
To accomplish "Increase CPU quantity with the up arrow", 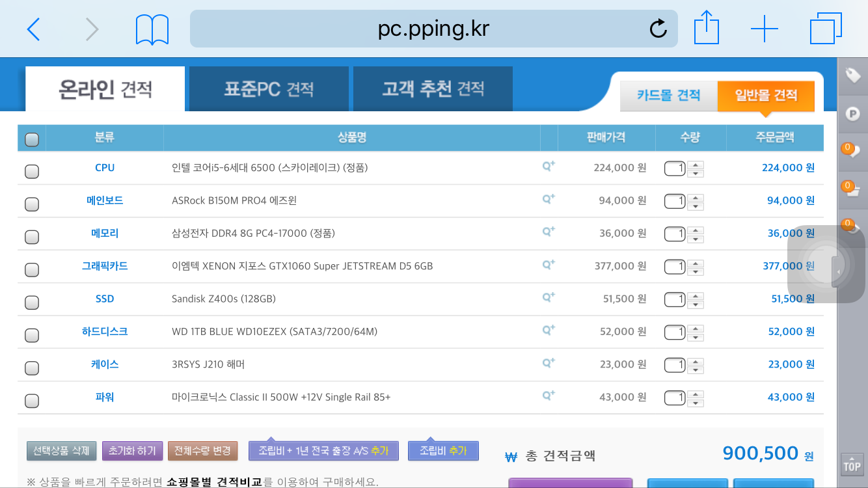I will point(696,165).
